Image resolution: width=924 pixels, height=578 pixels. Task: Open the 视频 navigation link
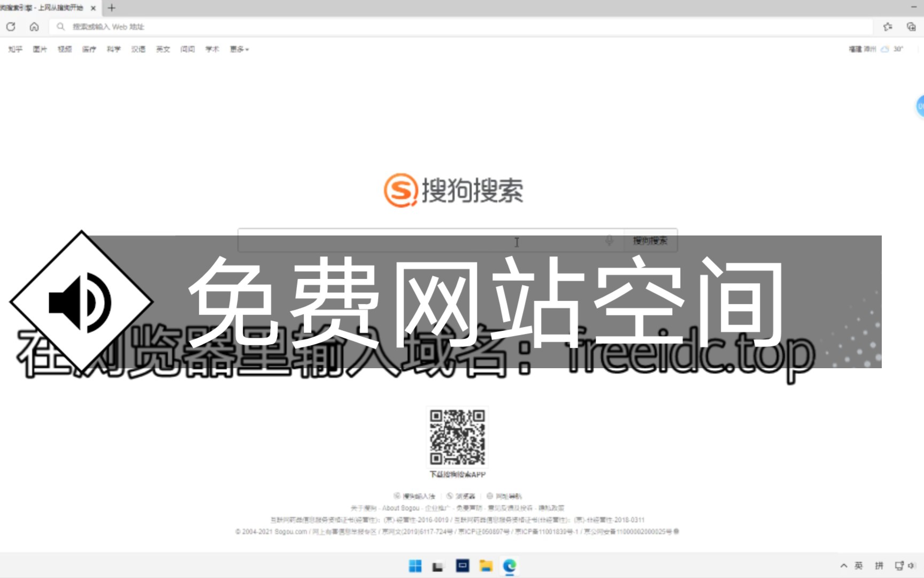pyautogui.click(x=65, y=49)
